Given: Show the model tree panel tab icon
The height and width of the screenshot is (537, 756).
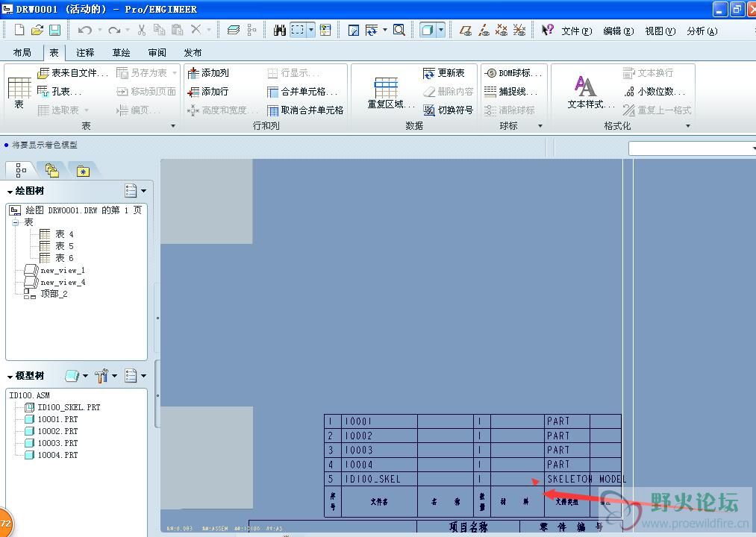Looking at the screenshot, I should 21,170.
